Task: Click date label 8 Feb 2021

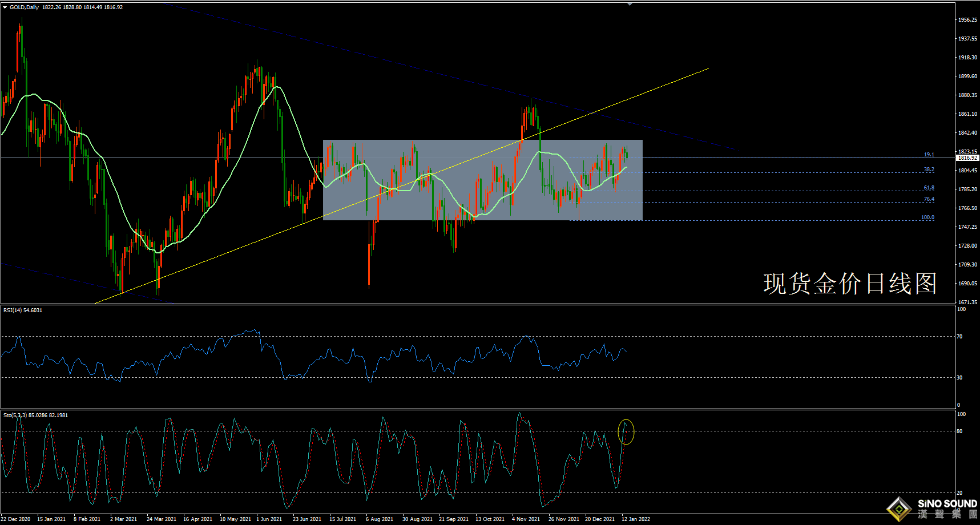Action: pyautogui.click(x=87, y=519)
